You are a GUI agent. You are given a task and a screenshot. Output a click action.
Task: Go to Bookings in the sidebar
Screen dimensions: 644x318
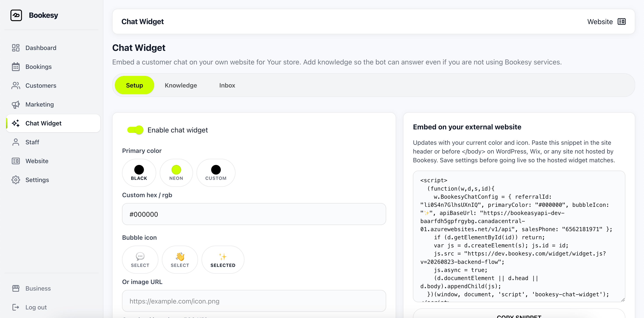53,67
